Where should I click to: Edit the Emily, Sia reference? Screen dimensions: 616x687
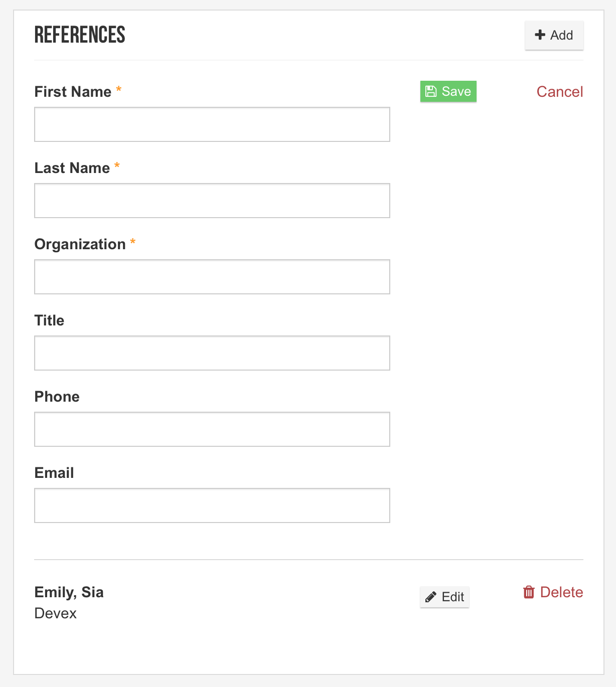pos(444,597)
